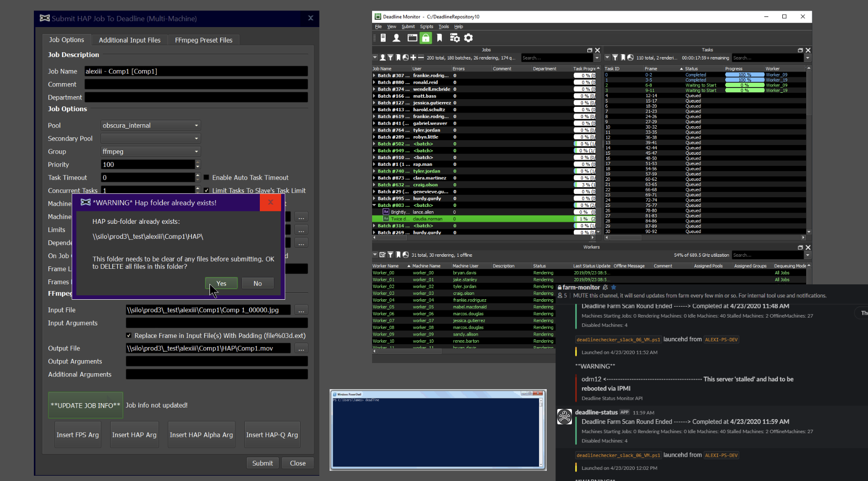Click the worker machine icon in main toolbar
This screenshot has width=868, height=481.
[383, 38]
